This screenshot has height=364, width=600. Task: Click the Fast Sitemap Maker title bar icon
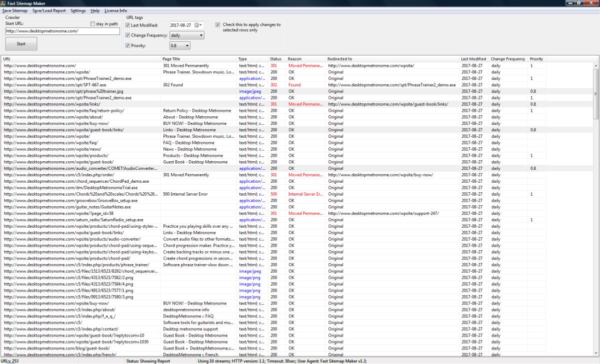click(4, 3)
